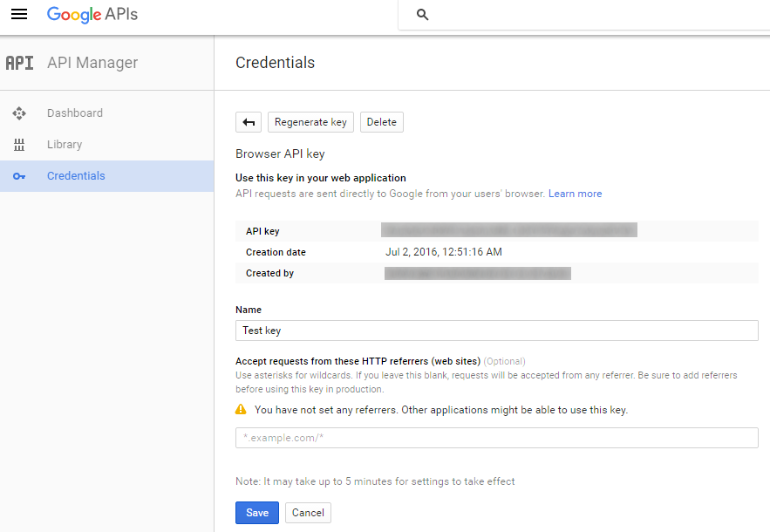
Task: Click the blurred Created by value
Action: [x=478, y=273]
